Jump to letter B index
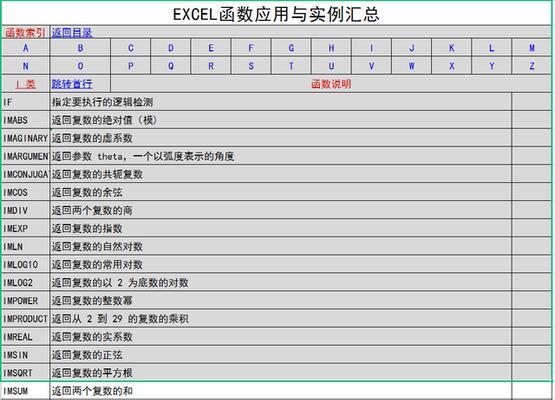Image resolution: width=555 pixels, height=400 pixels. (x=80, y=48)
